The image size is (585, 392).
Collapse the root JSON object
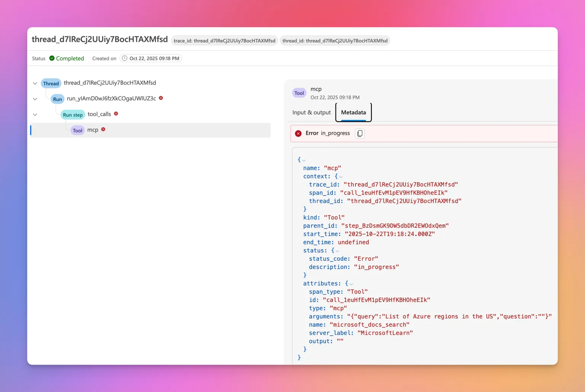tap(304, 160)
